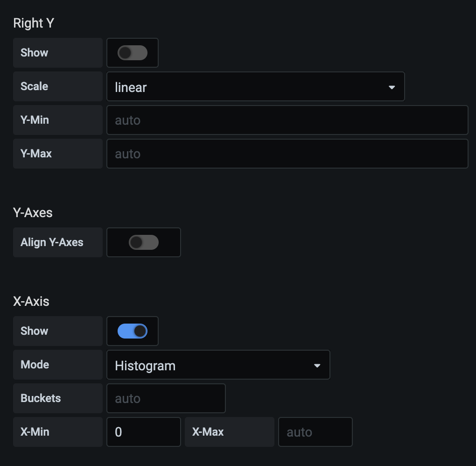Select the Mode combo box showing Histogram
Image resolution: width=476 pixels, height=466 pixels.
click(218, 365)
